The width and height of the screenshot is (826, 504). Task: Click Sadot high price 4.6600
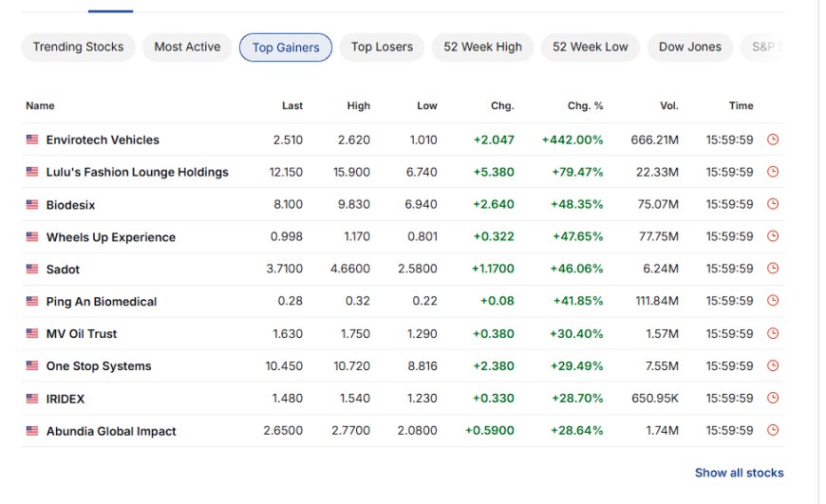(x=350, y=270)
